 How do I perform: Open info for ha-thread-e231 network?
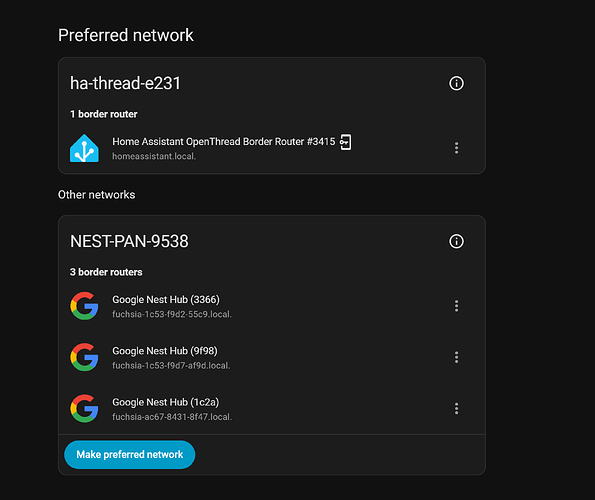[x=456, y=83]
